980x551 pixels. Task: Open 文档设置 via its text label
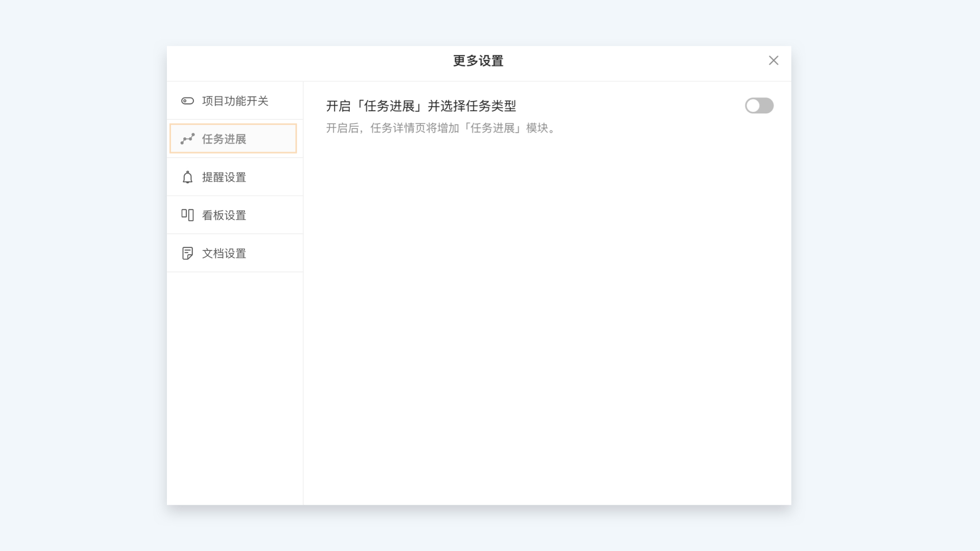click(x=224, y=254)
